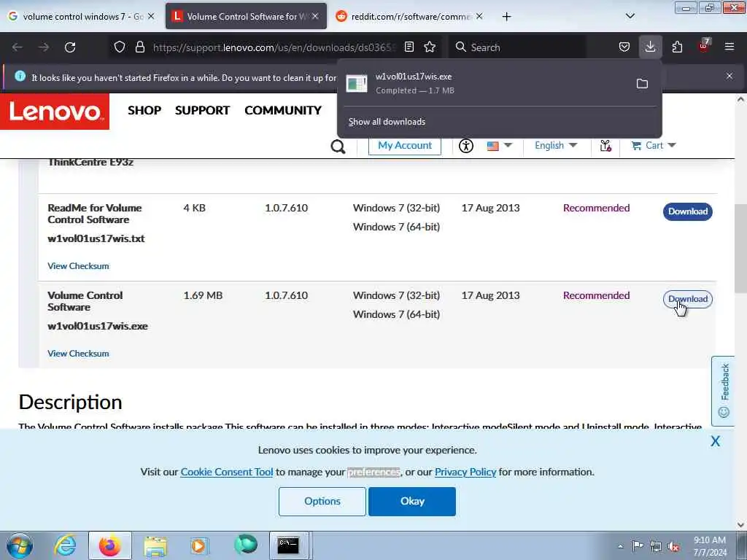Click Okay on cookie banner
The height and width of the screenshot is (560, 747).
pyautogui.click(x=412, y=502)
